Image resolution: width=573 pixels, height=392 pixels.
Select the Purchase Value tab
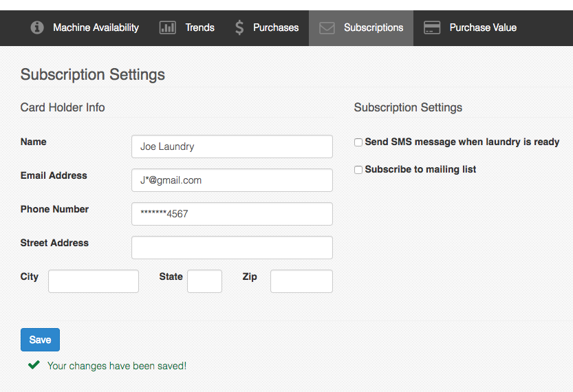[x=482, y=28]
